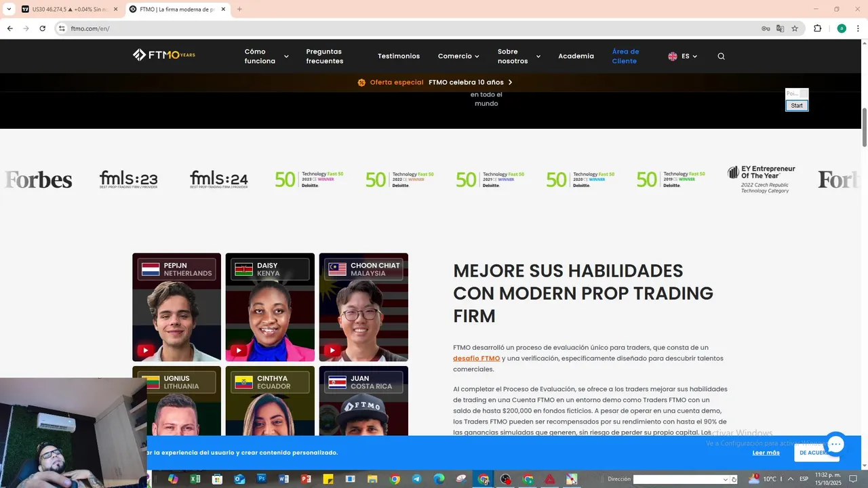The image size is (868, 488).
Task: Open Ugnius Lithuania testimonial thumbnail
Action: (x=176, y=401)
